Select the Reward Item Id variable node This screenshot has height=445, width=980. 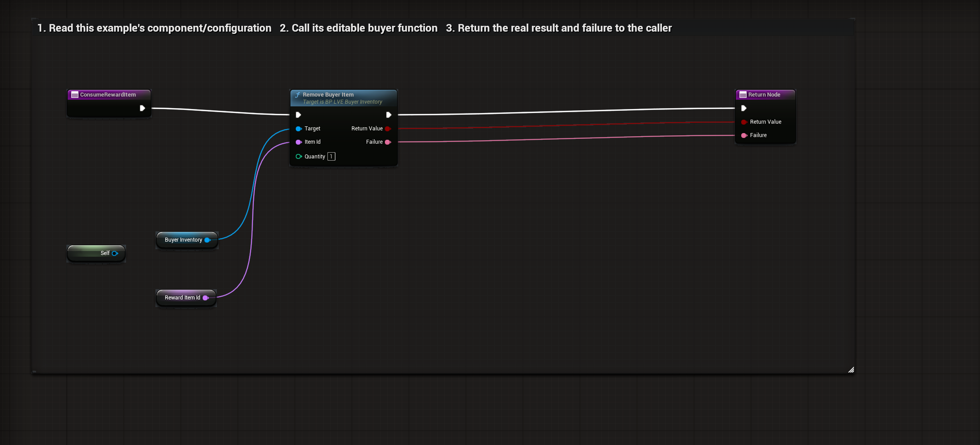tap(186, 298)
